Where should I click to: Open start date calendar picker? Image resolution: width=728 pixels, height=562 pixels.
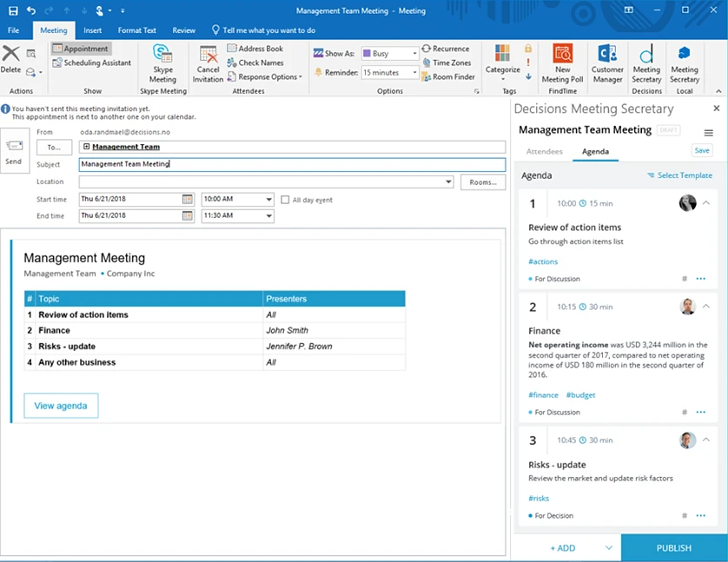pyautogui.click(x=187, y=199)
